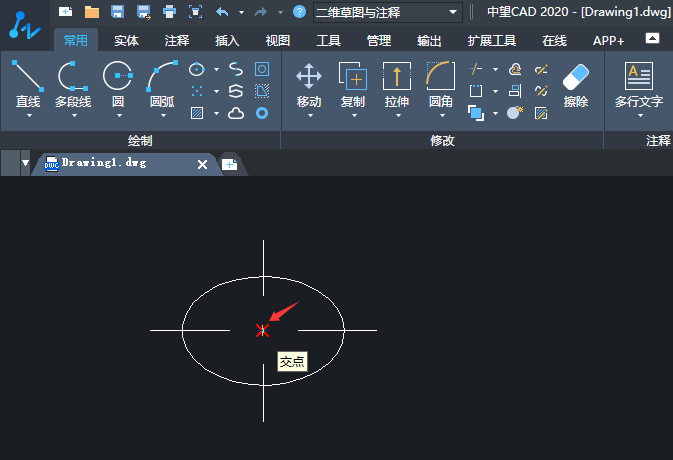The height and width of the screenshot is (460, 673).
Task: Expand the 圆弧 dropdown arrow
Action: [x=164, y=116]
